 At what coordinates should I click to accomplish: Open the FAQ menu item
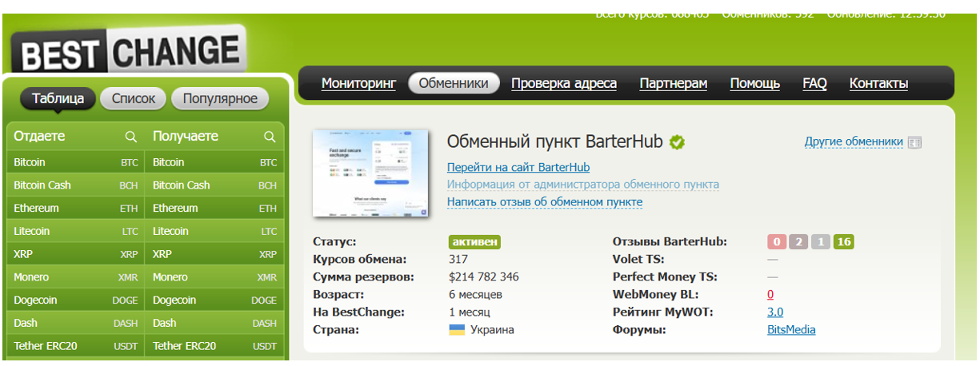coord(814,83)
